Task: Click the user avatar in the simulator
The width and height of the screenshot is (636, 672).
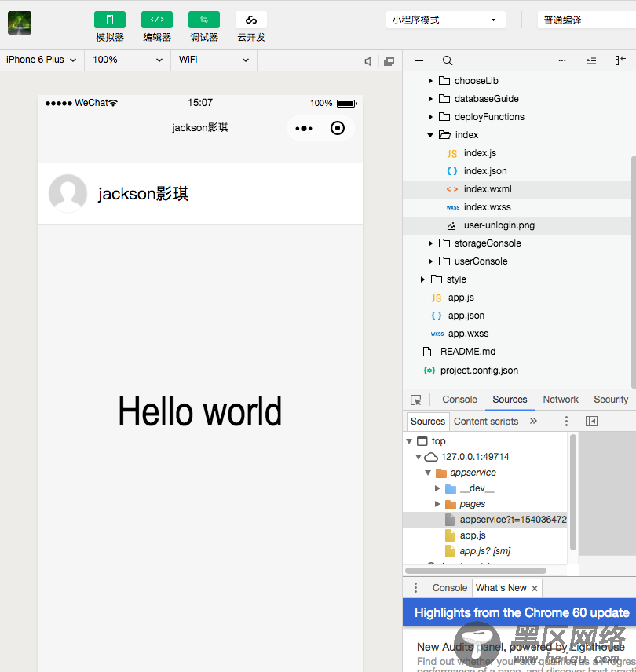Action: pos(68,193)
